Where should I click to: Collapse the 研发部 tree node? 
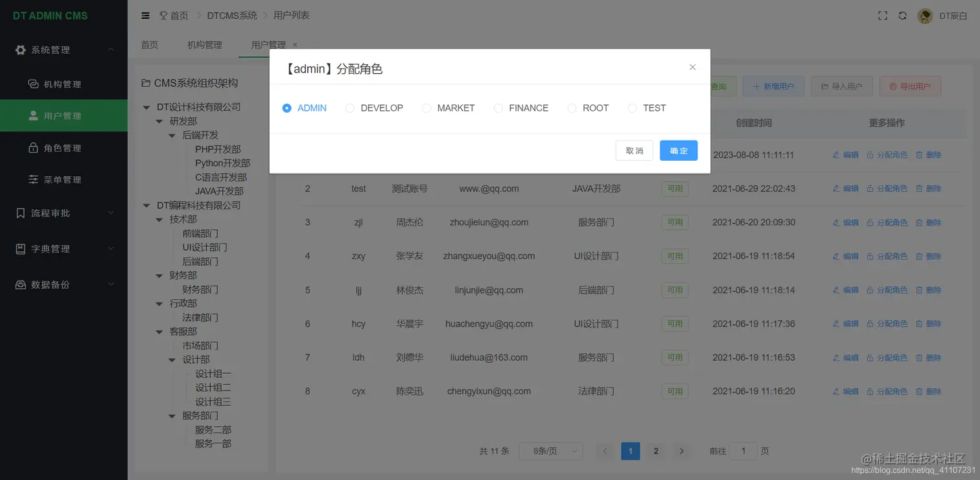159,121
